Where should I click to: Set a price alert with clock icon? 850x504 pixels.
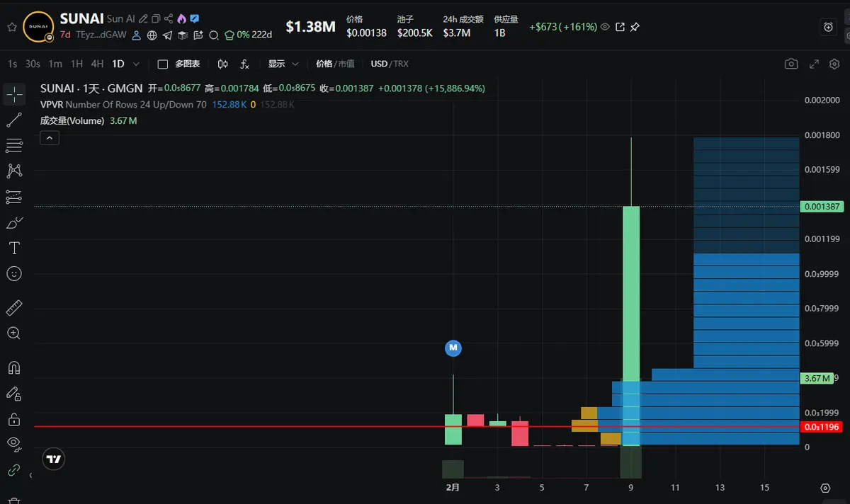[x=829, y=27]
